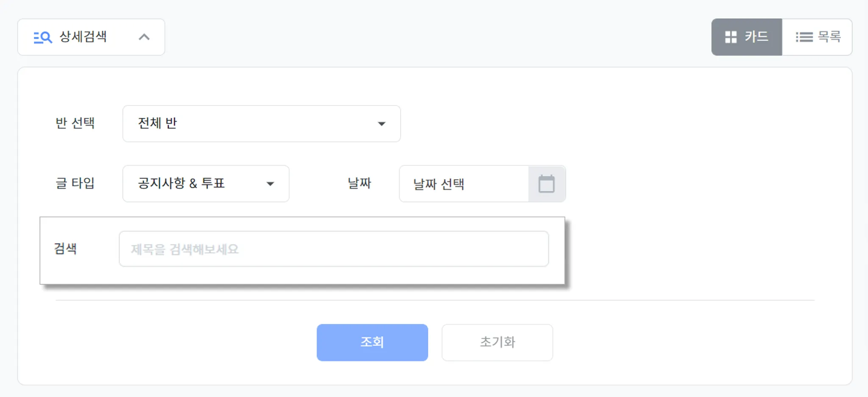Screen dimensions: 868x397
Task: Click the 글 타입 label
Action: click(x=75, y=183)
